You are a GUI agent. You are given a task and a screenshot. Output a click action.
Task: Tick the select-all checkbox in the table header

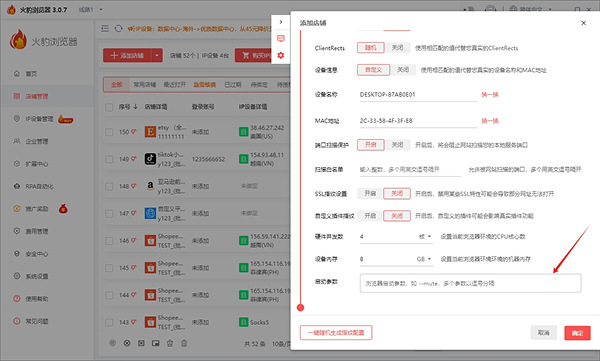(109, 107)
